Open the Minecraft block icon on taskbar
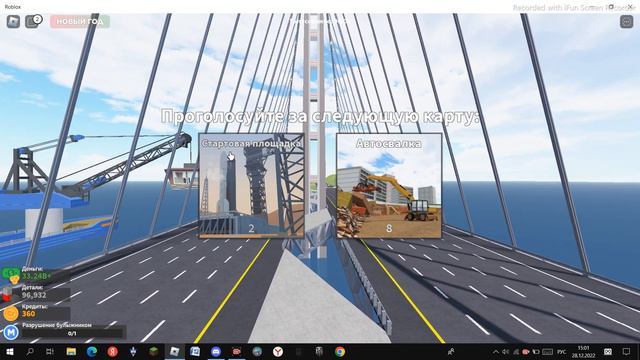 tap(153, 351)
